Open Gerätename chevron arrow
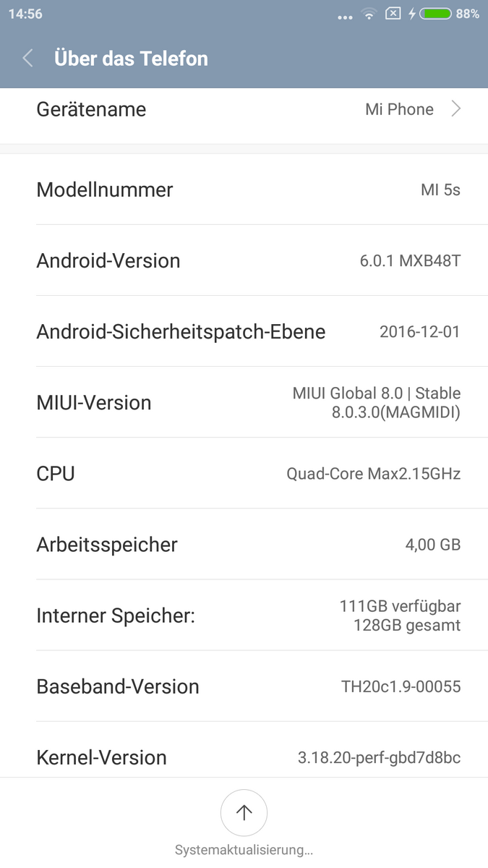Image resolution: width=488 pixels, height=868 pixels. [455, 109]
